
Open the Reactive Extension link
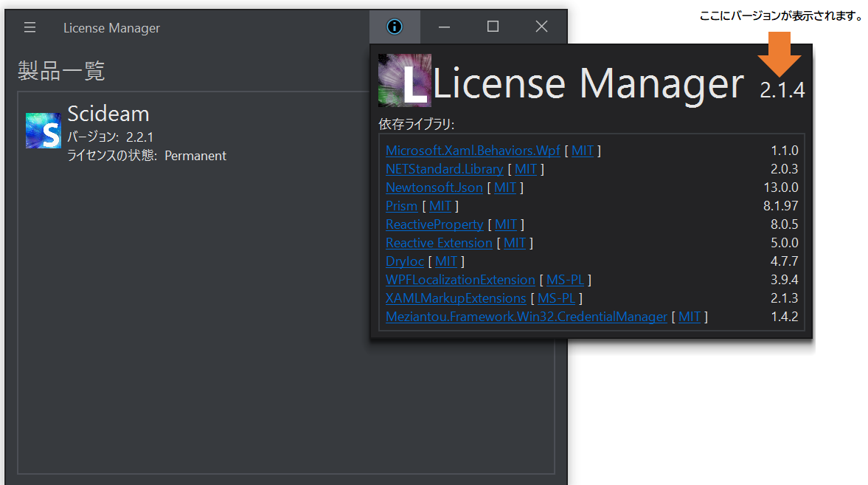coord(439,243)
